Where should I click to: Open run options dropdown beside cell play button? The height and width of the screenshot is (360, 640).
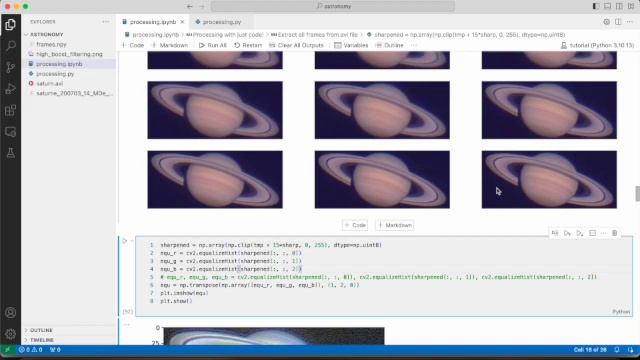coord(132,241)
